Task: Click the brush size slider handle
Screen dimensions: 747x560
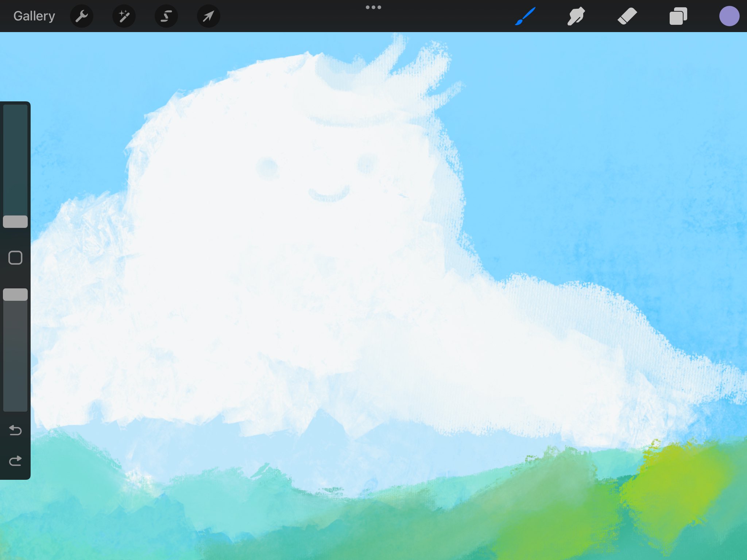Action: (15, 221)
